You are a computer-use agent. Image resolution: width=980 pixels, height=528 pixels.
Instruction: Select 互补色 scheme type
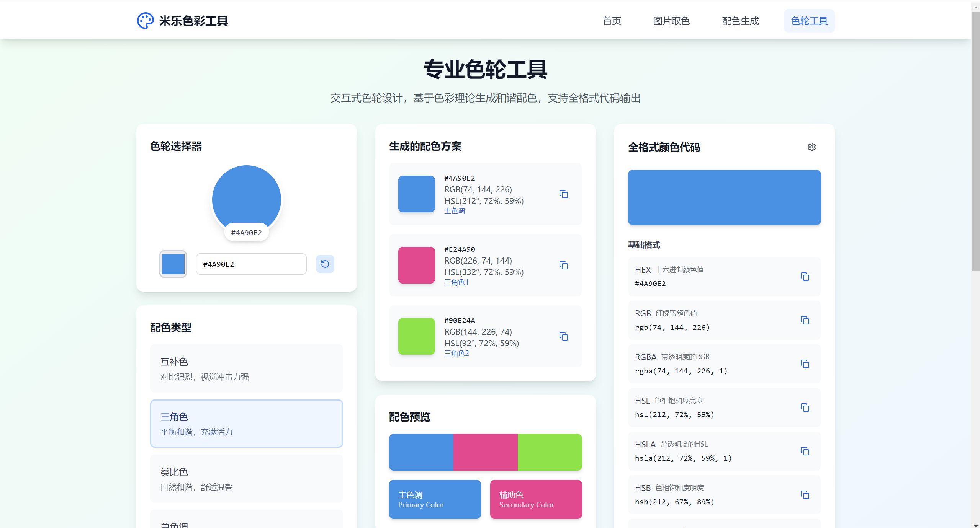(x=246, y=368)
